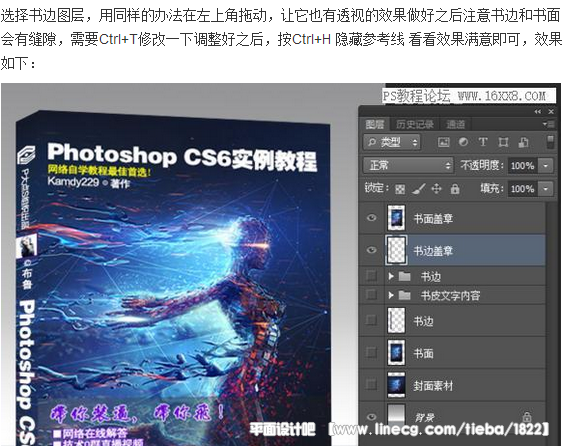Select group named 书皮文字内容
The image size is (583, 446).
(450, 295)
